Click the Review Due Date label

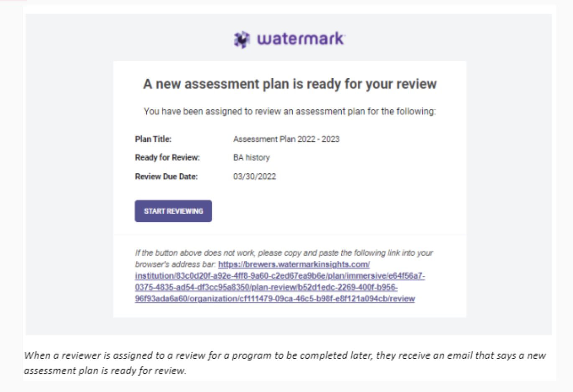click(x=166, y=176)
